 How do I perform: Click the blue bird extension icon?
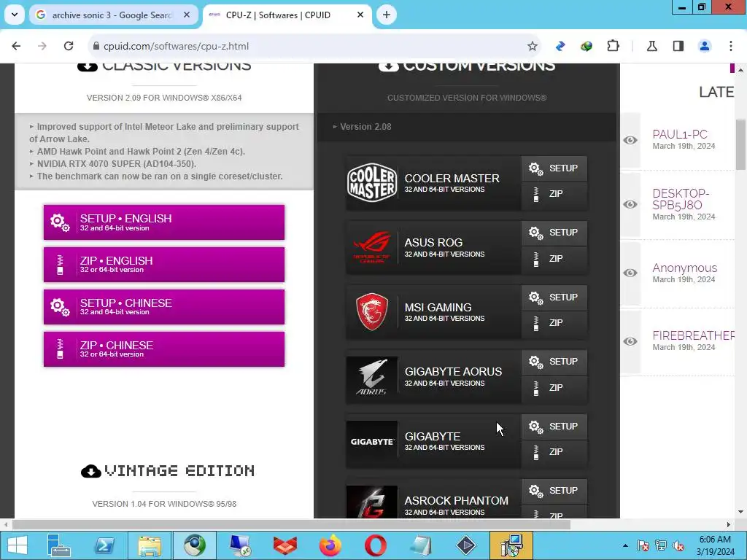560,46
